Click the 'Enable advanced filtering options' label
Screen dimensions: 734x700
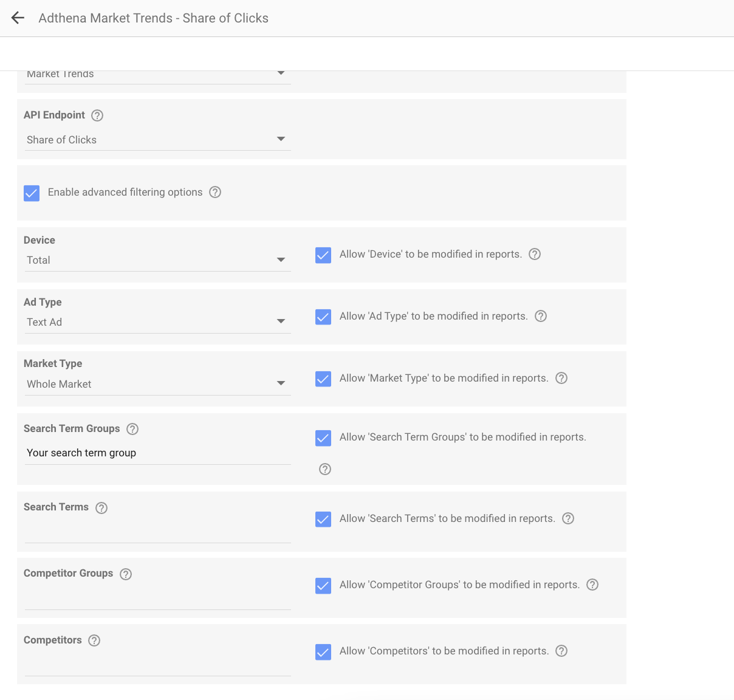tap(125, 192)
